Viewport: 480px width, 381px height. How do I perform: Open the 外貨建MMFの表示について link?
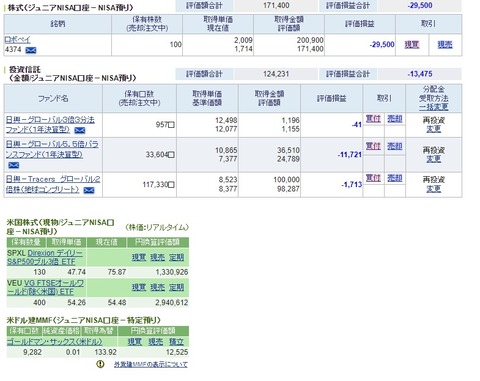tap(151, 364)
